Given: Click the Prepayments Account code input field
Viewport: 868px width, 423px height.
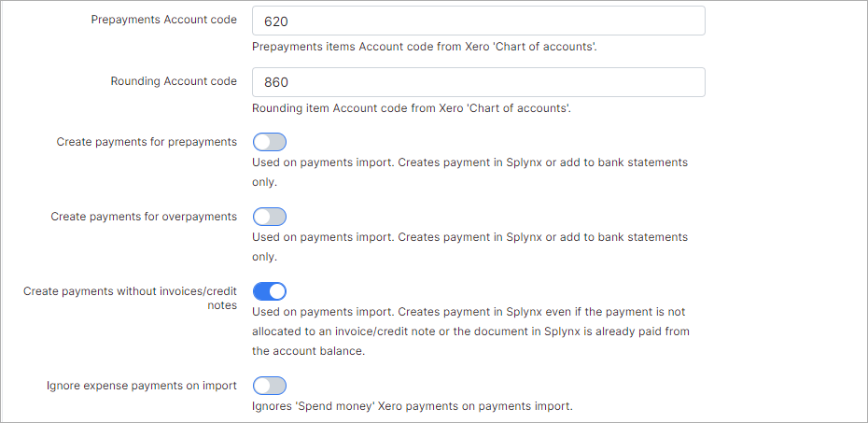Looking at the screenshot, I should coord(478,21).
